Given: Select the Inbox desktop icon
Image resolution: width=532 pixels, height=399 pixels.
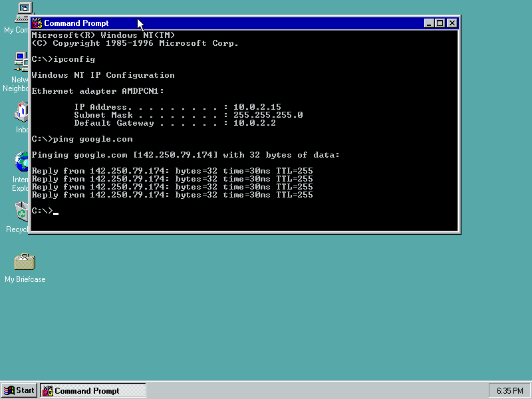Looking at the screenshot, I should tap(22, 112).
